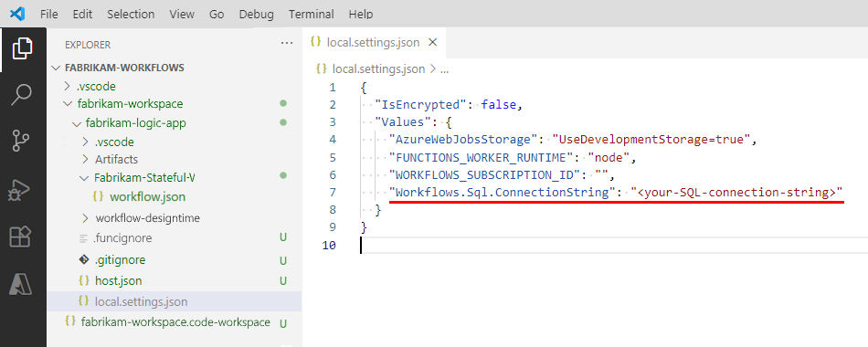The width and height of the screenshot is (868, 347).
Task: Open the Selection menu
Action: click(132, 14)
